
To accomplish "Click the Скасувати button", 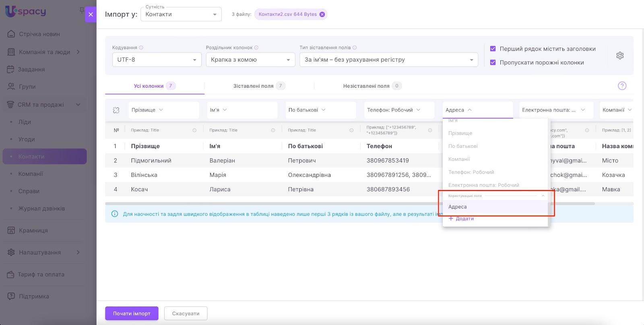I will click(x=186, y=313).
